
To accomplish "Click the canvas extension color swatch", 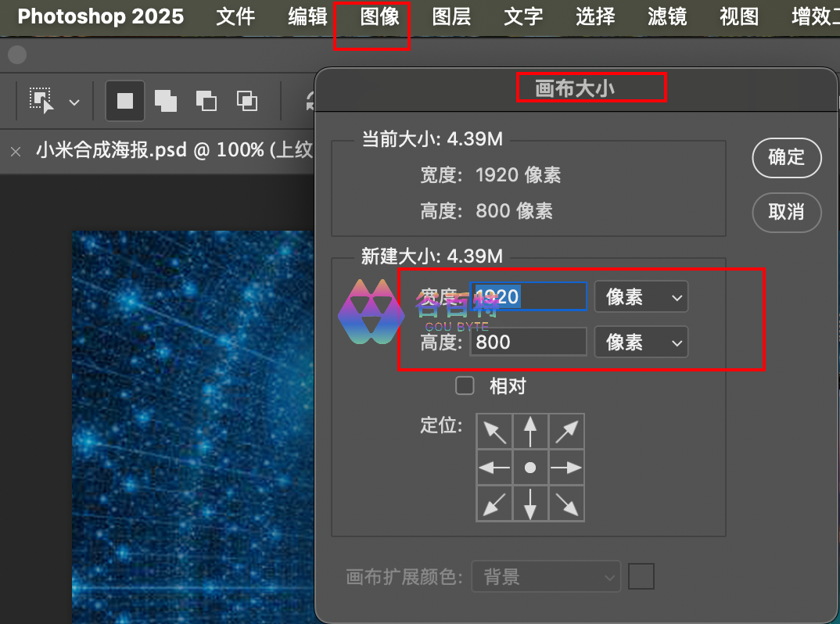I will (x=641, y=577).
